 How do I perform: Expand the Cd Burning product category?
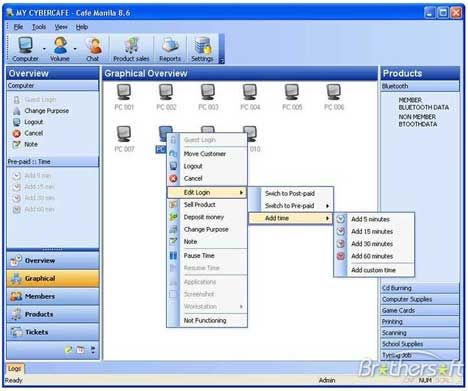420,288
